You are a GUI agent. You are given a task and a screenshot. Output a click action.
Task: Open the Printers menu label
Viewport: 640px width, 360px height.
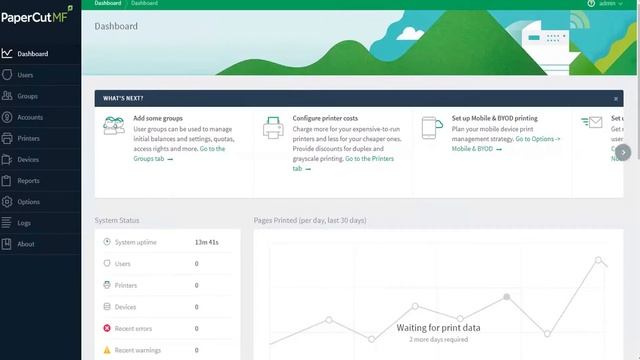29,139
